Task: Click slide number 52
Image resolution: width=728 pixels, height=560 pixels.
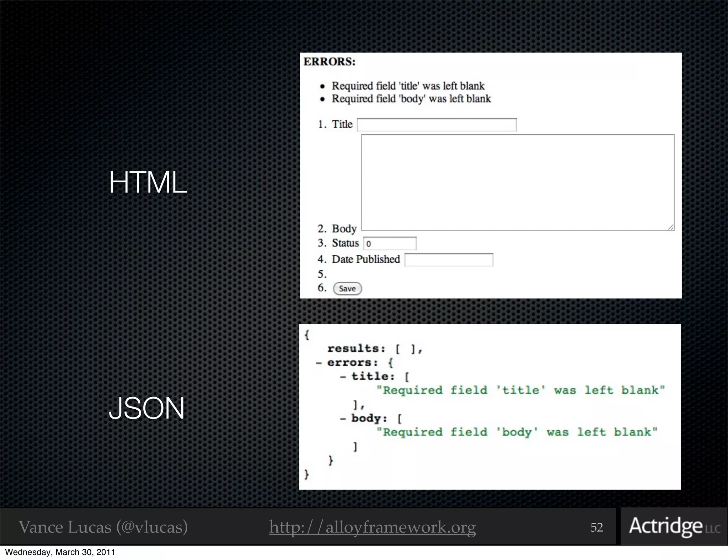Action: tap(596, 527)
